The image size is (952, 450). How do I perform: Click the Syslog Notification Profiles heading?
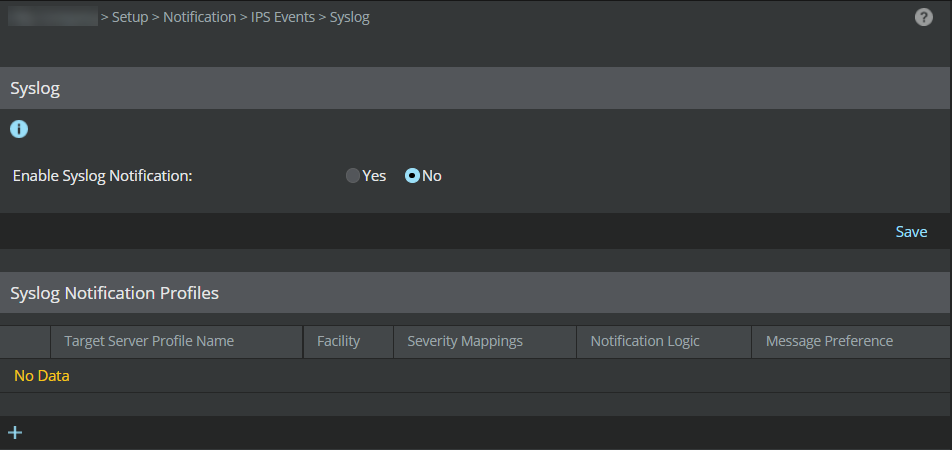tap(114, 293)
